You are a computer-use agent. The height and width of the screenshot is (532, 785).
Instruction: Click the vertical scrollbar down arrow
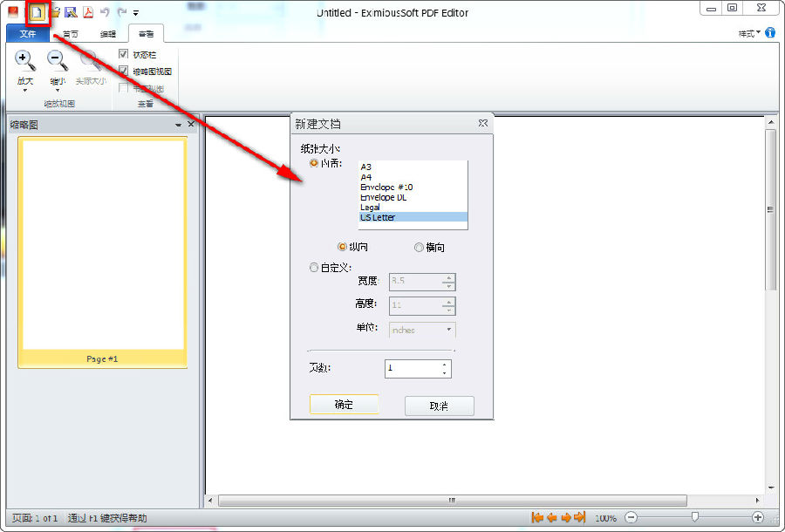(770, 488)
